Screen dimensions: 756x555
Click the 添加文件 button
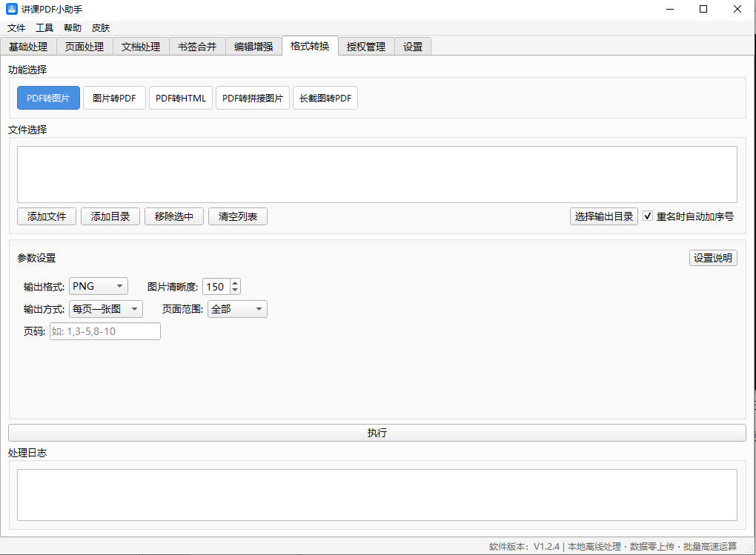47,216
